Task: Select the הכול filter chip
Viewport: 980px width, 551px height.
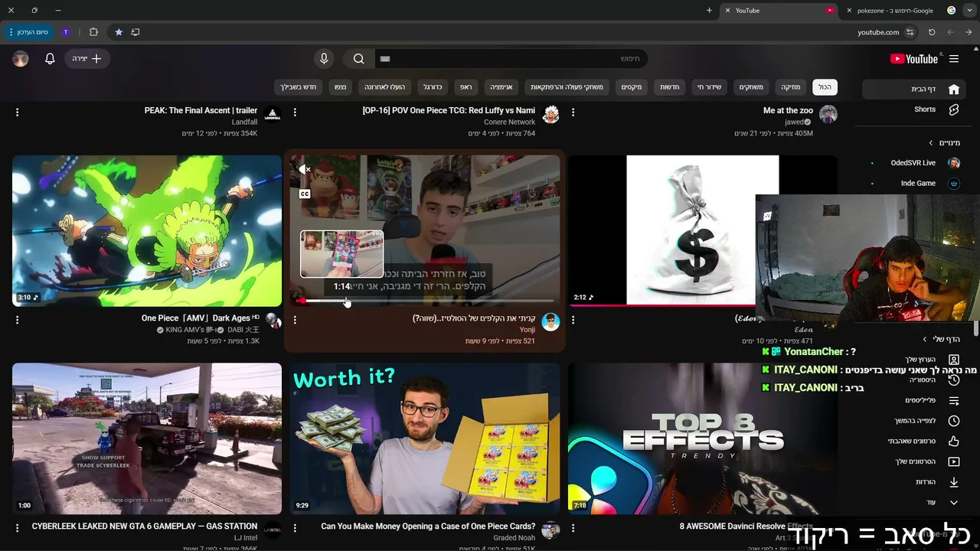Action: (825, 87)
